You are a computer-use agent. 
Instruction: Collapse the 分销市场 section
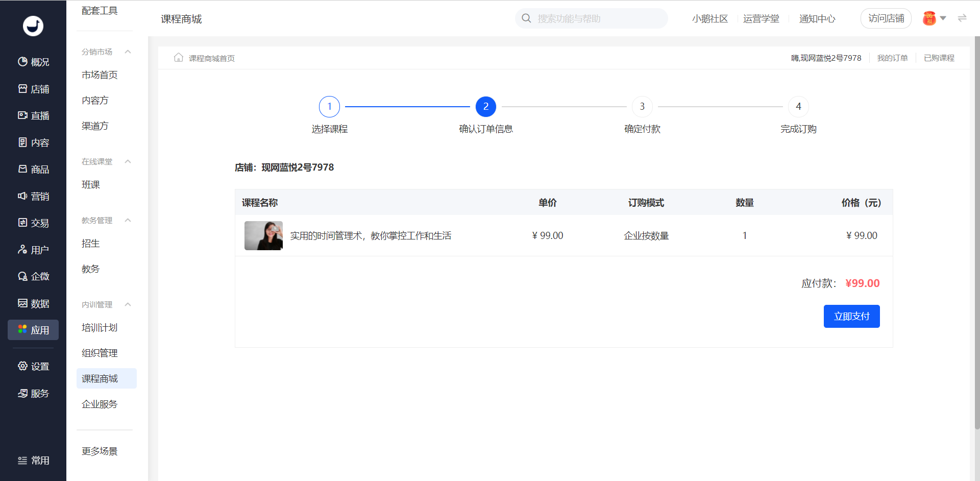(x=128, y=52)
